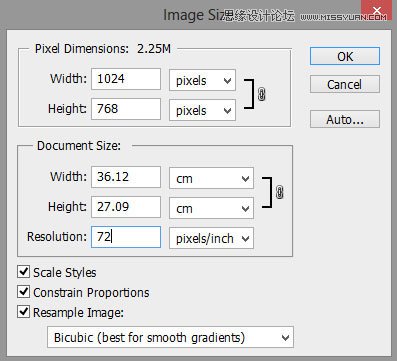Screen dimensions: 397x361
Task: Open the Auto... resolution button
Action: pos(345,119)
